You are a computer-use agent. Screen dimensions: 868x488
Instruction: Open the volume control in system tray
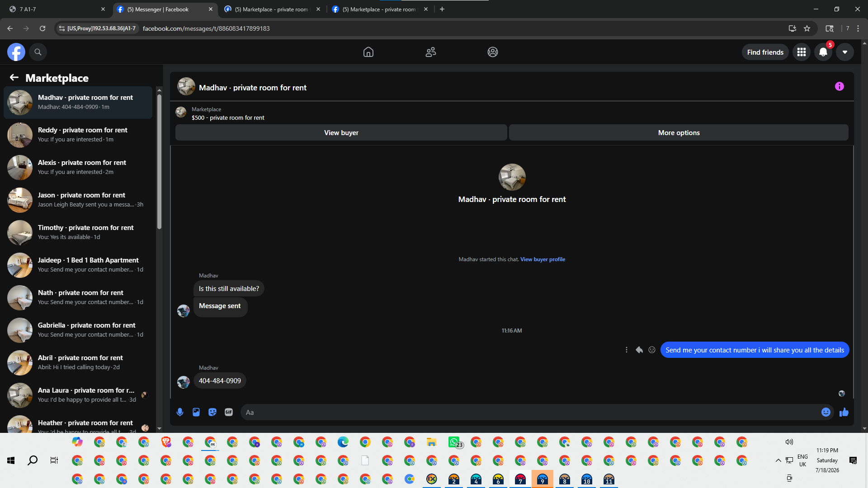[x=789, y=442]
